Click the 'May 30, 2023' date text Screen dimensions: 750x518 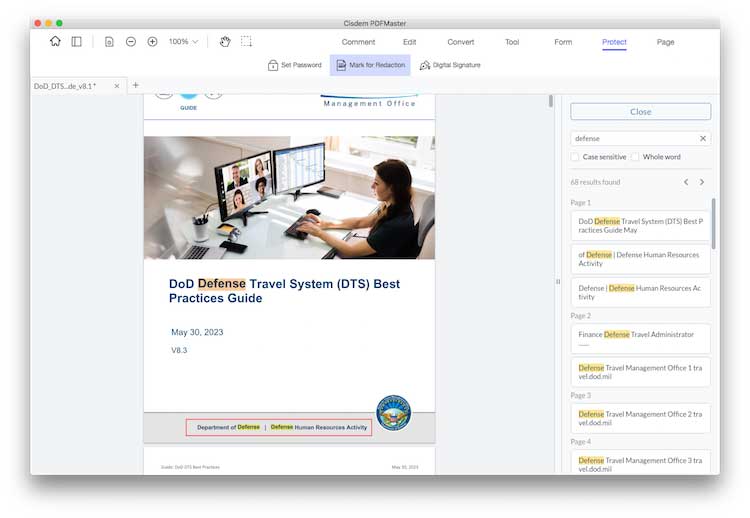[x=197, y=332]
